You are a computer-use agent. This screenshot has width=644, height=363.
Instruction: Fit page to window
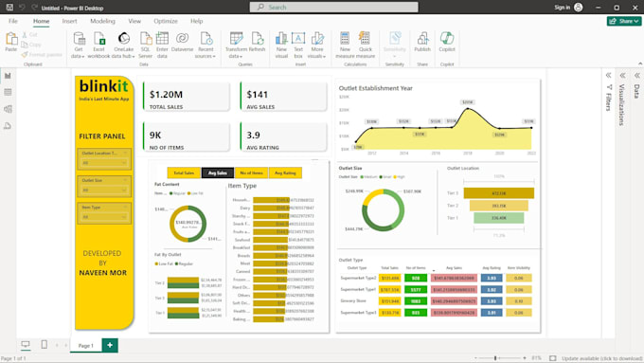click(x=553, y=358)
